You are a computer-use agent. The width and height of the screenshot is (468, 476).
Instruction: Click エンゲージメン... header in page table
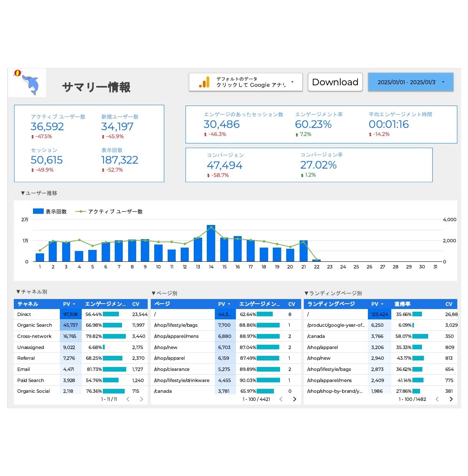pyautogui.click(x=260, y=304)
